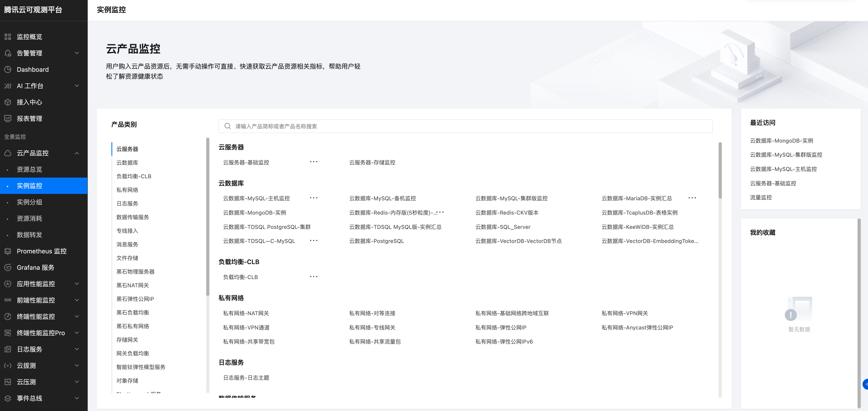Image resolution: width=868 pixels, height=411 pixels.
Task: Select 云数据库 product category
Action: pyautogui.click(x=127, y=163)
